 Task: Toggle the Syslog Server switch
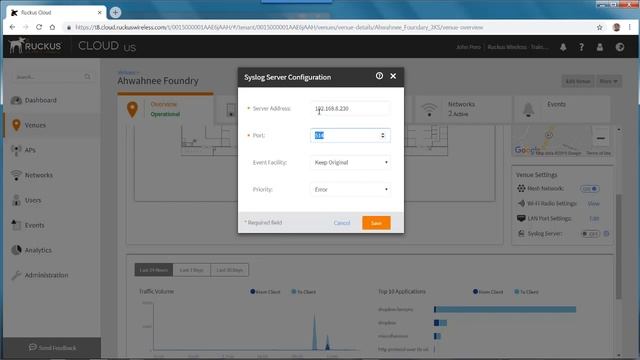[591, 234]
